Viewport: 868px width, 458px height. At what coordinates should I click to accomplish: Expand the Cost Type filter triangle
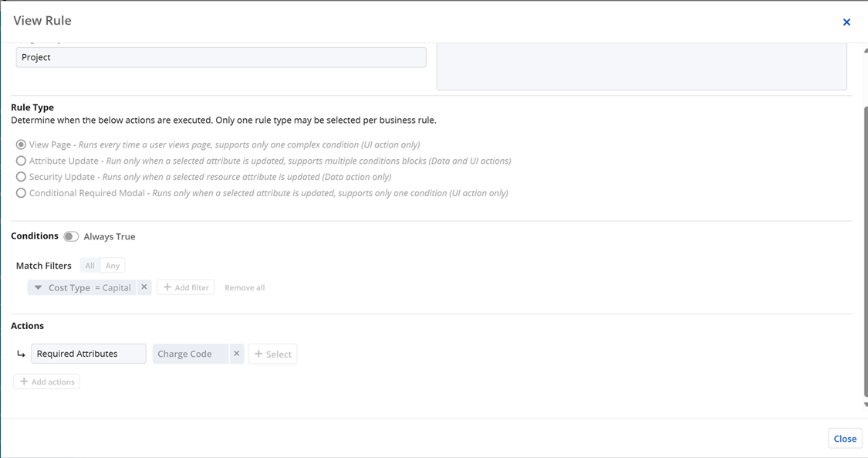click(x=38, y=287)
